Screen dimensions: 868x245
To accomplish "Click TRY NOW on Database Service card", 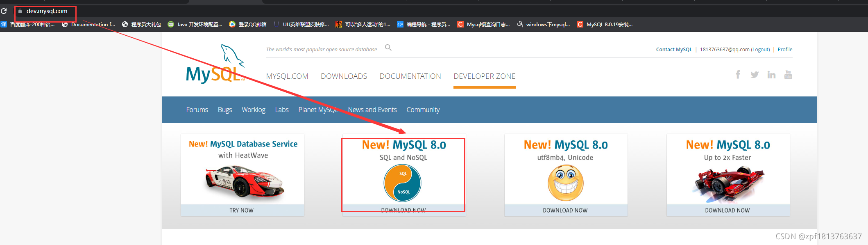I will click(242, 211).
